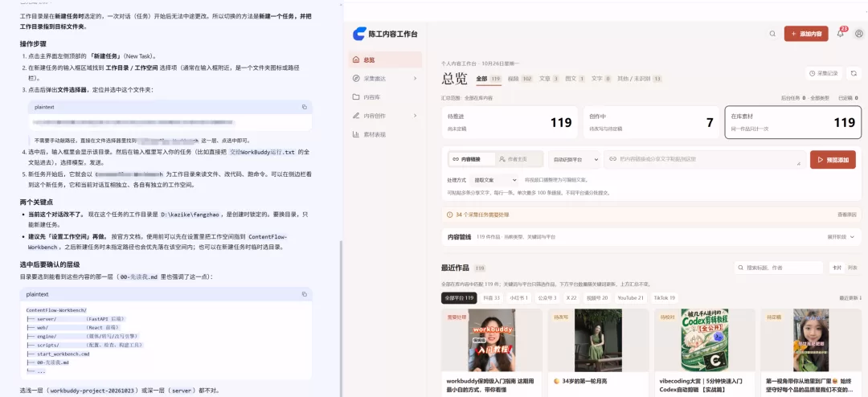The height and width of the screenshot is (397, 868).
Task: Click the 采集雷达 compass icon in sidebar
Action: point(357,79)
